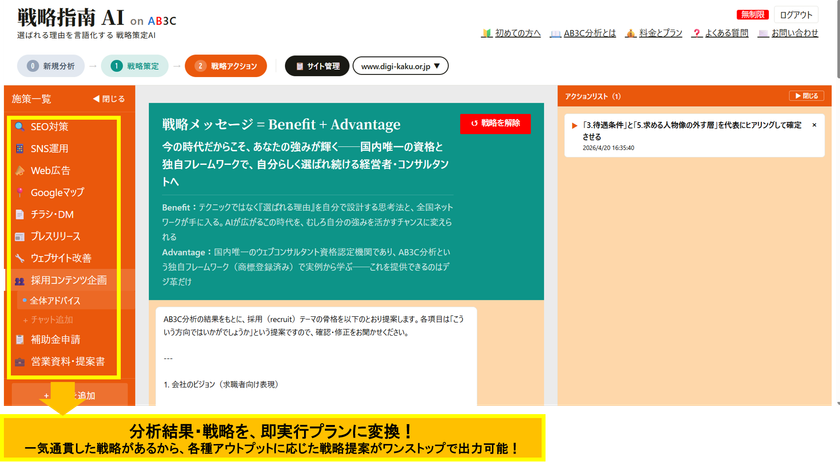This screenshot has height=463, width=840.
Task: Open the AB3C分析とは link
Action: pyautogui.click(x=589, y=33)
